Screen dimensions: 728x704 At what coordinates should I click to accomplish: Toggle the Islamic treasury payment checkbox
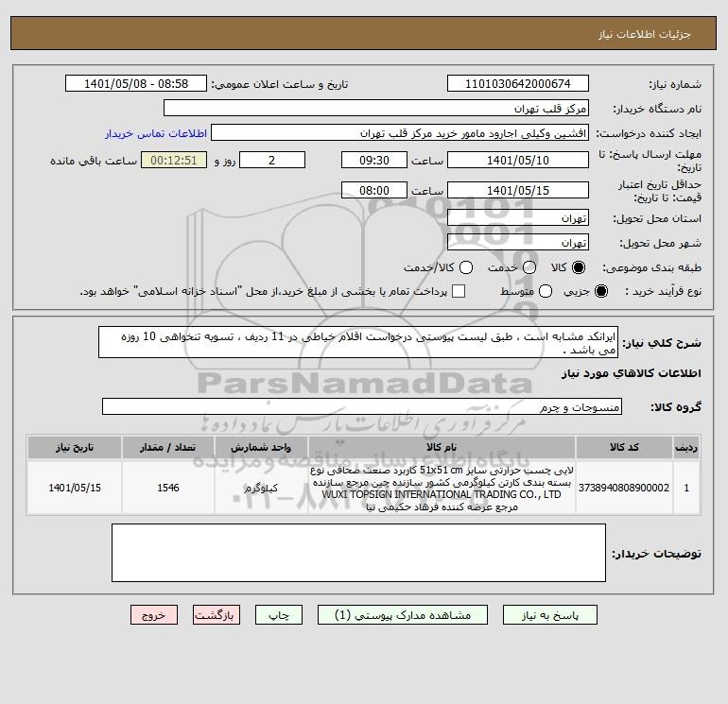click(459, 291)
